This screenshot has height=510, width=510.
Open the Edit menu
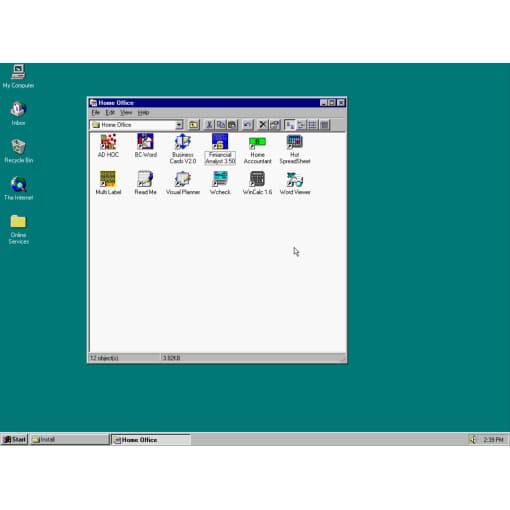pyautogui.click(x=110, y=113)
